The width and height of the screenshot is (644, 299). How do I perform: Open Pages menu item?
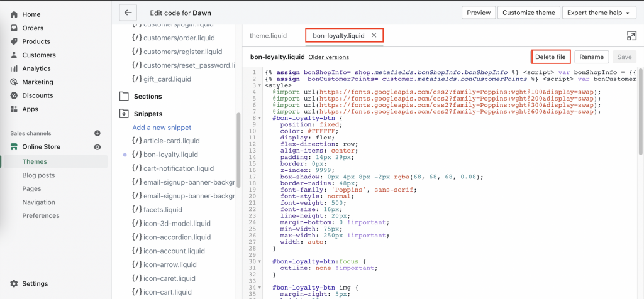click(31, 188)
